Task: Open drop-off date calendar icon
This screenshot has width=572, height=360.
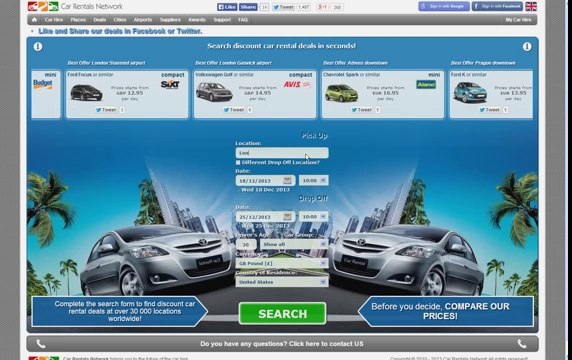Action: (x=287, y=217)
